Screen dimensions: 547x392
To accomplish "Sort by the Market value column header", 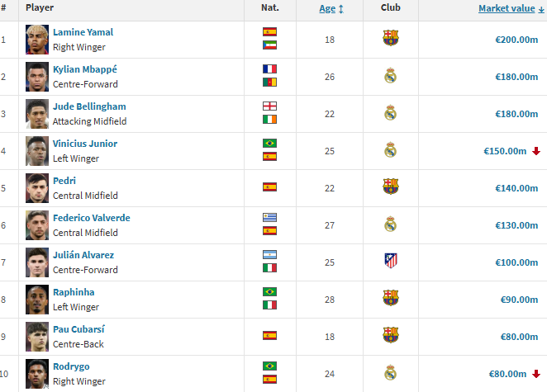I will [x=507, y=8].
